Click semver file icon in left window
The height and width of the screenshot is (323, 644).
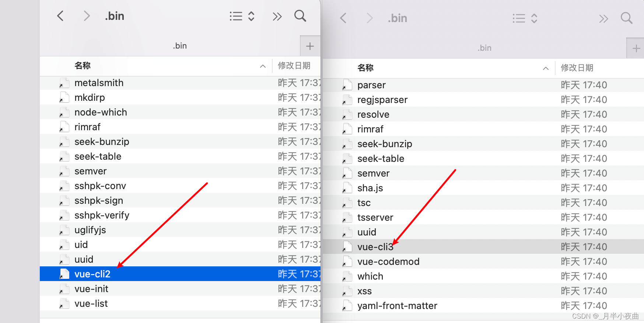click(x=64, y=171)
